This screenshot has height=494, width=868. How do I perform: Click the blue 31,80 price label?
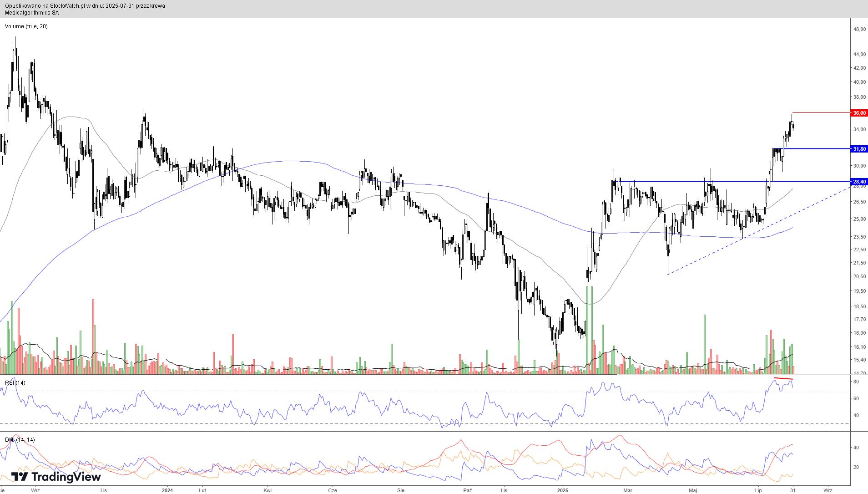tap(859, 149)
